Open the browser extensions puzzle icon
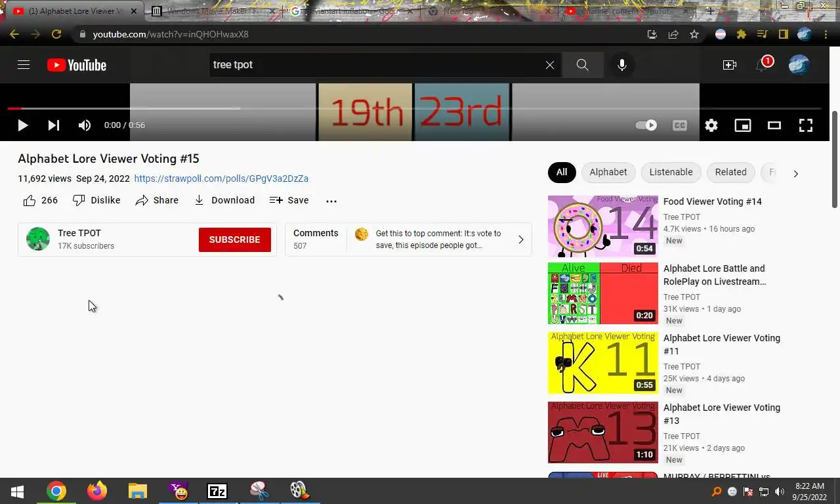Screen dimensions: 840x504 click(x=742, y=34)
